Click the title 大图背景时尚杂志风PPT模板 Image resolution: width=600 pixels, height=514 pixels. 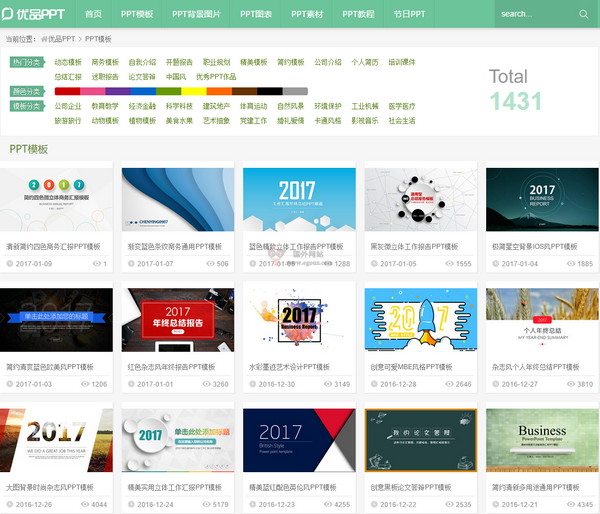coord(50,487)
